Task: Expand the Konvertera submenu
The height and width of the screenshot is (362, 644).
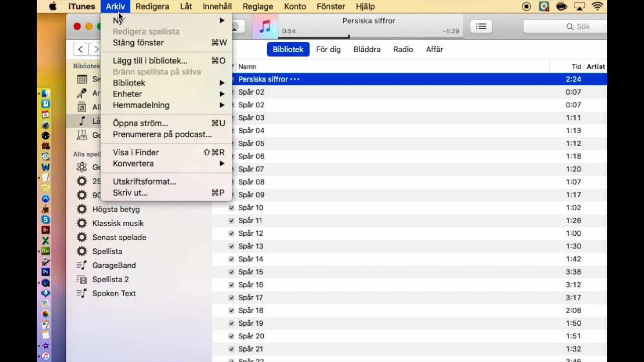Action: tap(166, 163)
